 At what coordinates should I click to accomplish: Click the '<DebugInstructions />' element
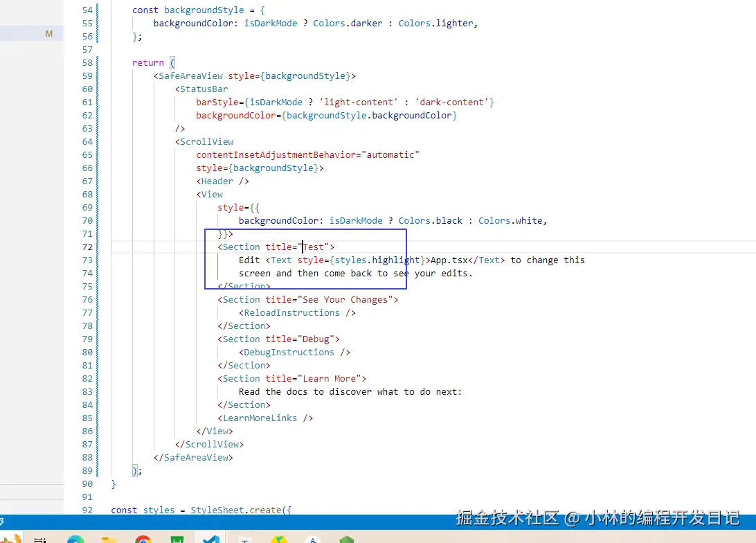tap(295, 353)
